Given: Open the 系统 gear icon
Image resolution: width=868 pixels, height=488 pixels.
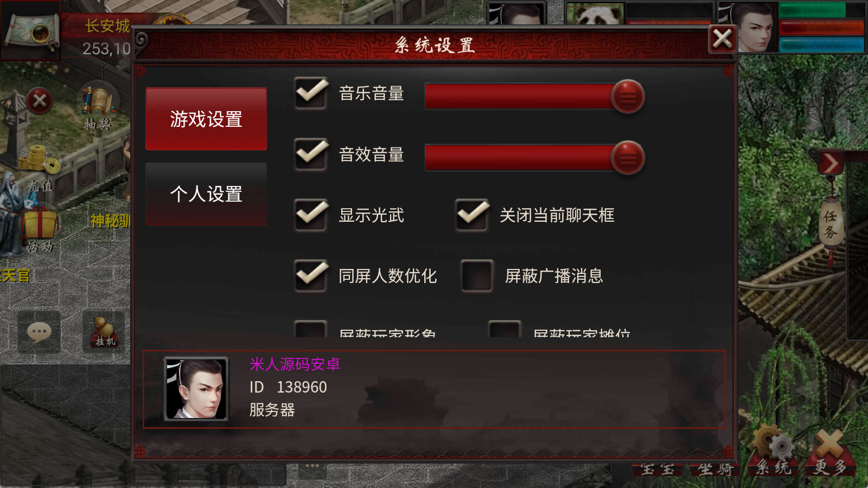Looking at the screenshot, I should pyautogui.click(x=775, y=451).
